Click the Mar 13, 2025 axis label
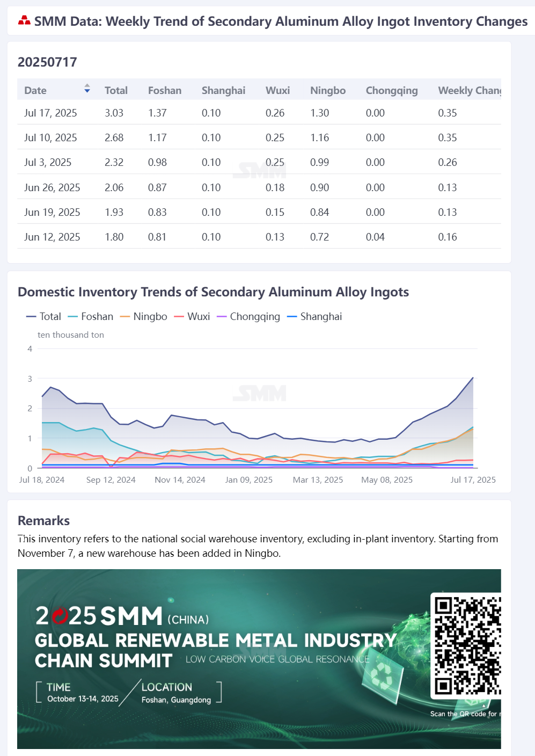535x756 pixels. (x=318, y=479)
